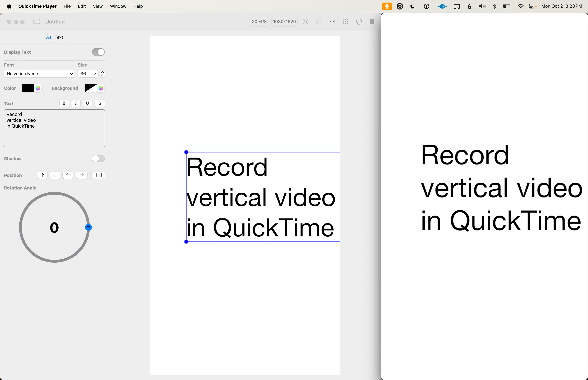Click the screen capture position icon

(99, 175)
